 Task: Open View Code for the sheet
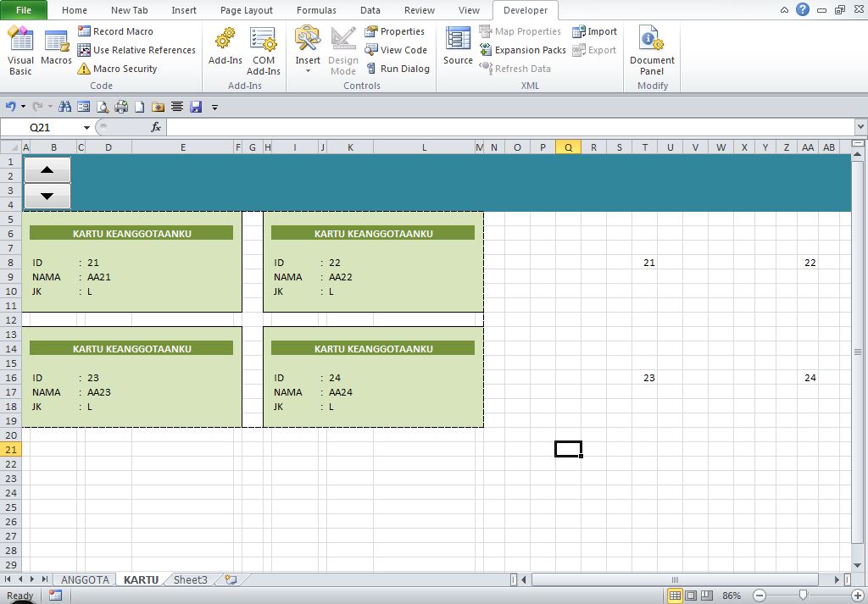(x=396, y=50)
